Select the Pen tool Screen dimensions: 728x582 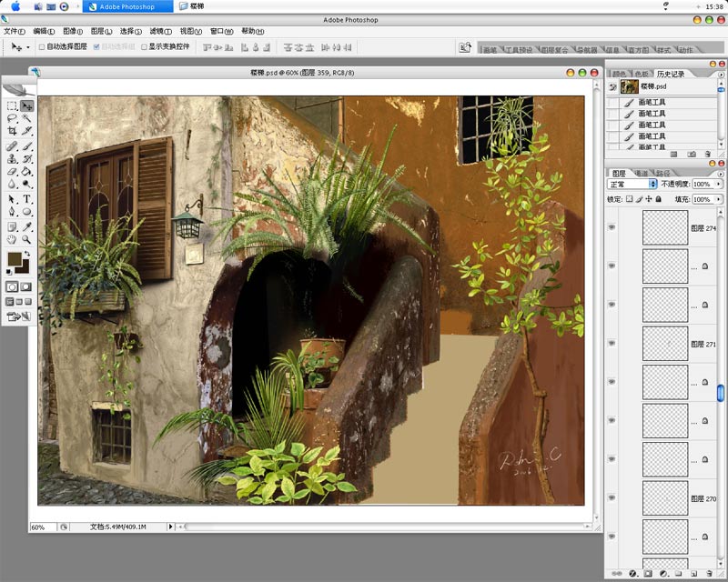12,212
